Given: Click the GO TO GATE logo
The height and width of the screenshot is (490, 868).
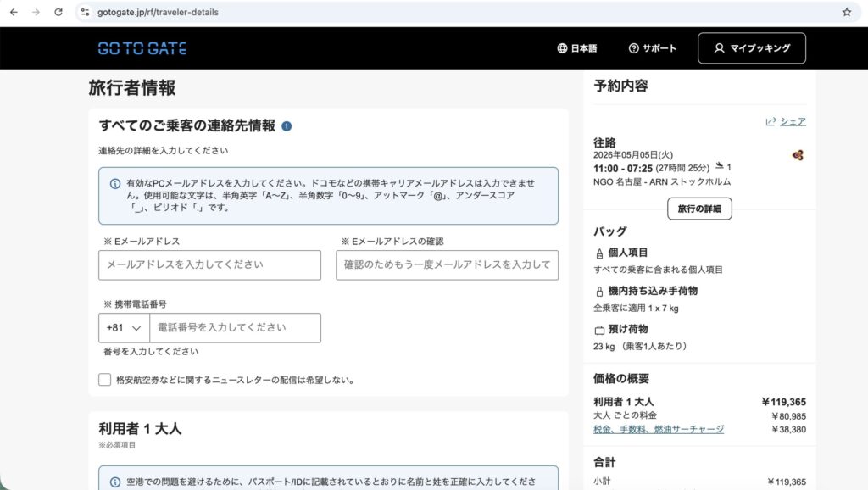Looking at the screenshot, I should [x=141, y=48].
